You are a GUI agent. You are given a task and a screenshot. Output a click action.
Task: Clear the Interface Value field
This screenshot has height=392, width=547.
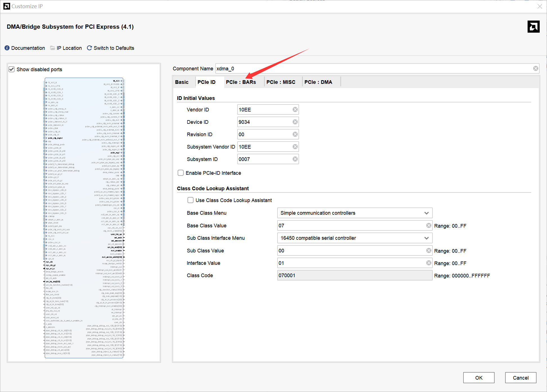(x=429, y=263)
